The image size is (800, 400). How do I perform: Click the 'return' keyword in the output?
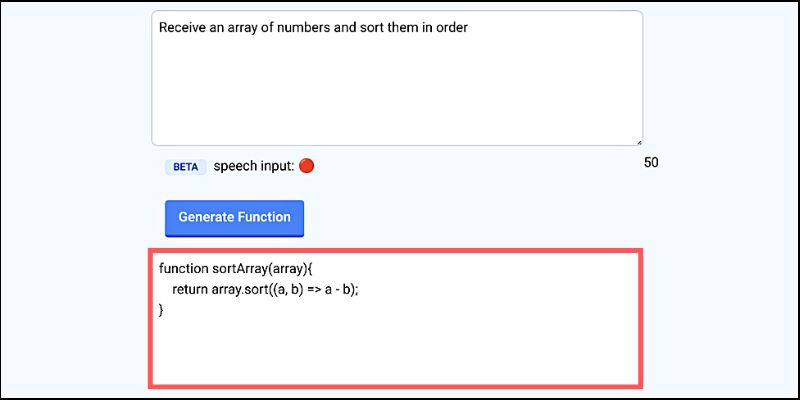tap(190, 290)
